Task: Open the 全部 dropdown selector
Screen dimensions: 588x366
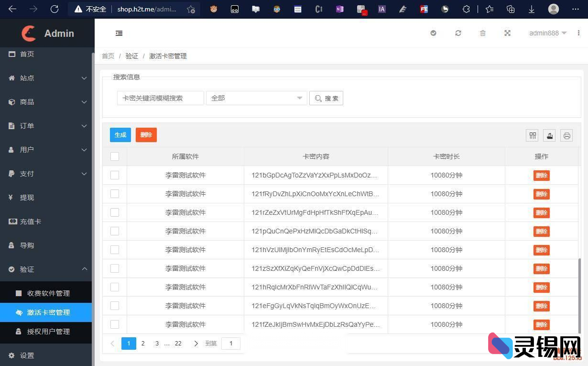Action: (x=256, y=98)
